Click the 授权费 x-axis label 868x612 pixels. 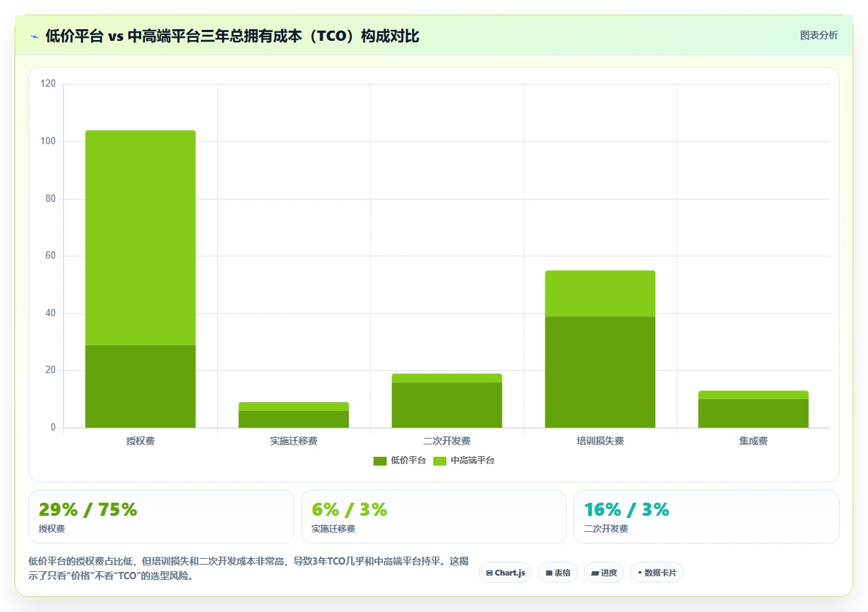(x=140, y=441)
